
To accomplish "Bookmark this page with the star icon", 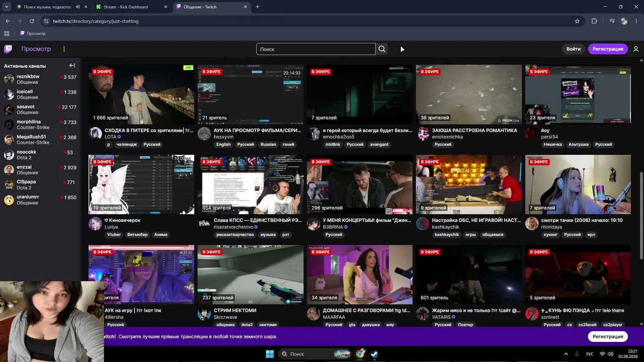I will [x=577, y=21].
